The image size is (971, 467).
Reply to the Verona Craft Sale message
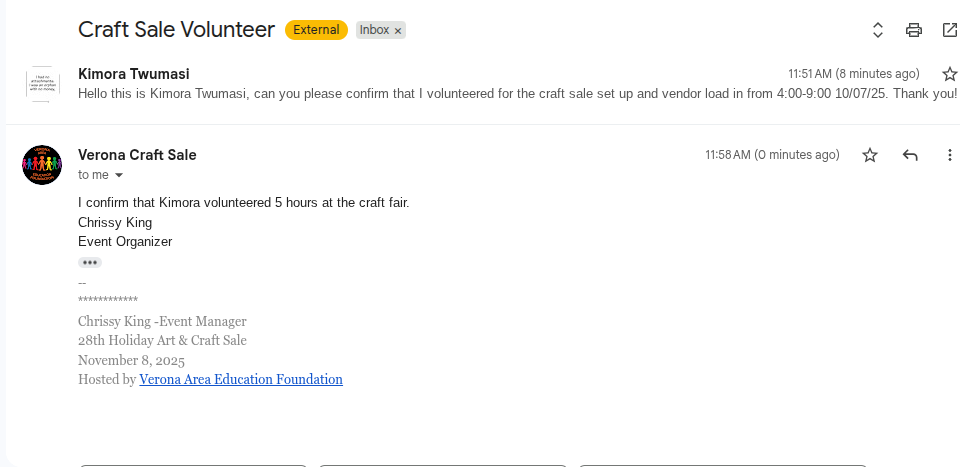tap(910, 155)
